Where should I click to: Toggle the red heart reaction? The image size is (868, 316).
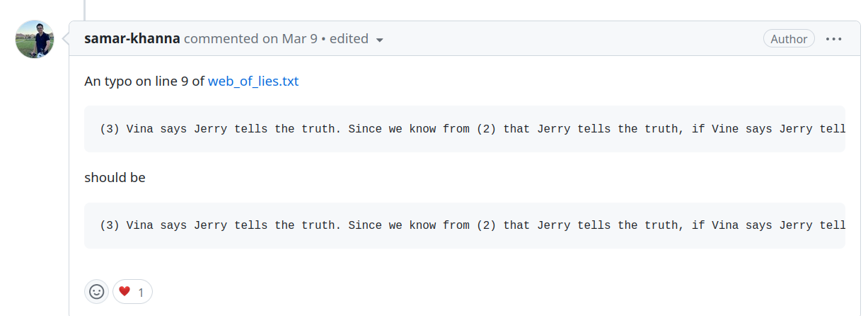[125, 291]
